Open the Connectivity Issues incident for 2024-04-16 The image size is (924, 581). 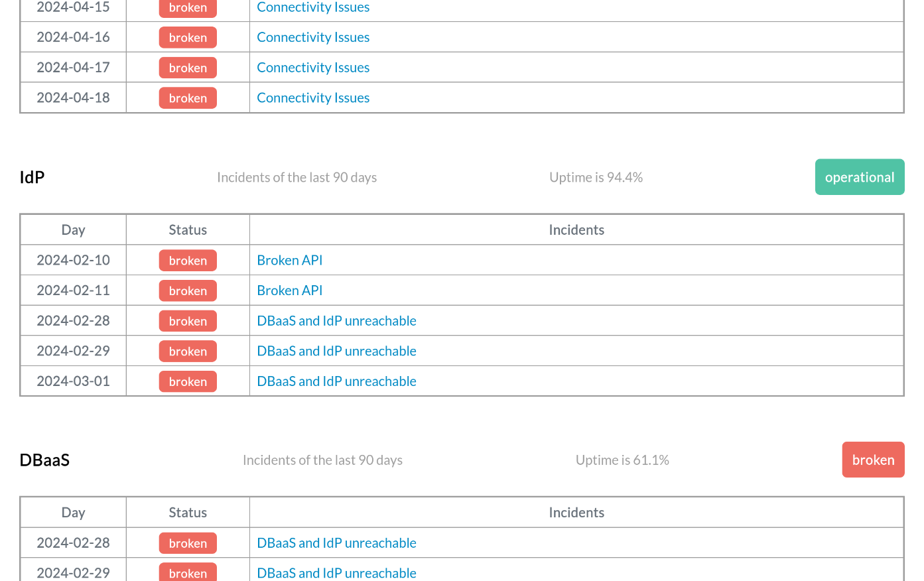(x=312, y=37)
